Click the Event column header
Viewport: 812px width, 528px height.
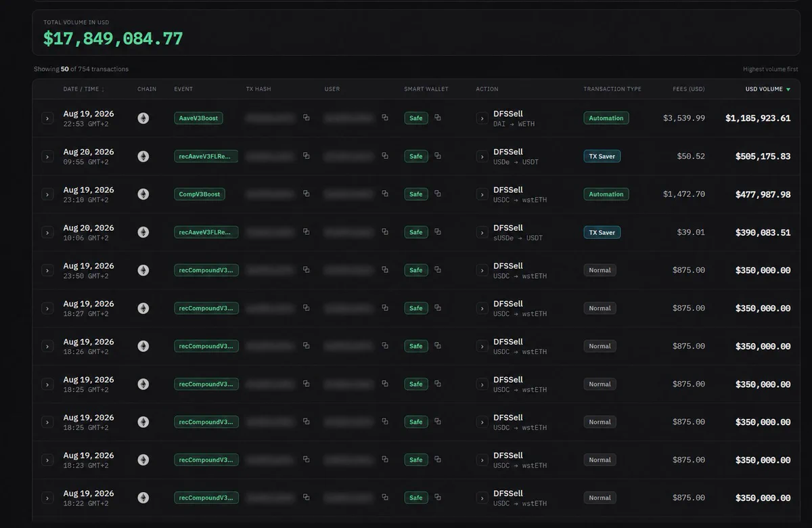(183, 89)
